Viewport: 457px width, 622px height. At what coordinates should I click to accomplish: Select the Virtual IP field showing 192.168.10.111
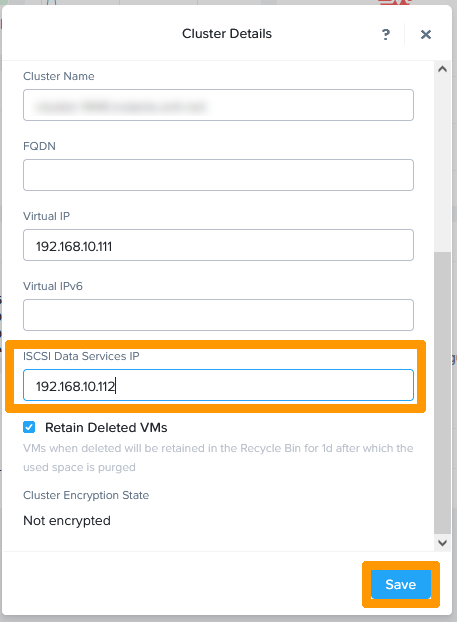218,245
